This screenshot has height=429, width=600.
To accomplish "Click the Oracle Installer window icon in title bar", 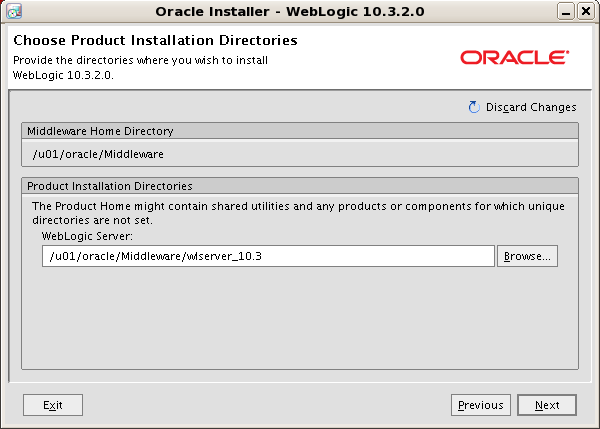I will point(14,11).
